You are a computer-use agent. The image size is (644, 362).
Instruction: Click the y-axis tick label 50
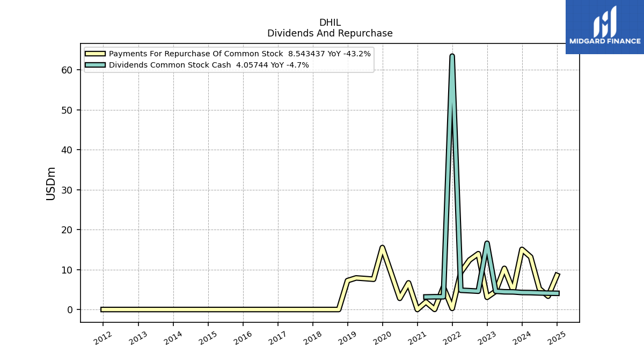pos(67,110)
